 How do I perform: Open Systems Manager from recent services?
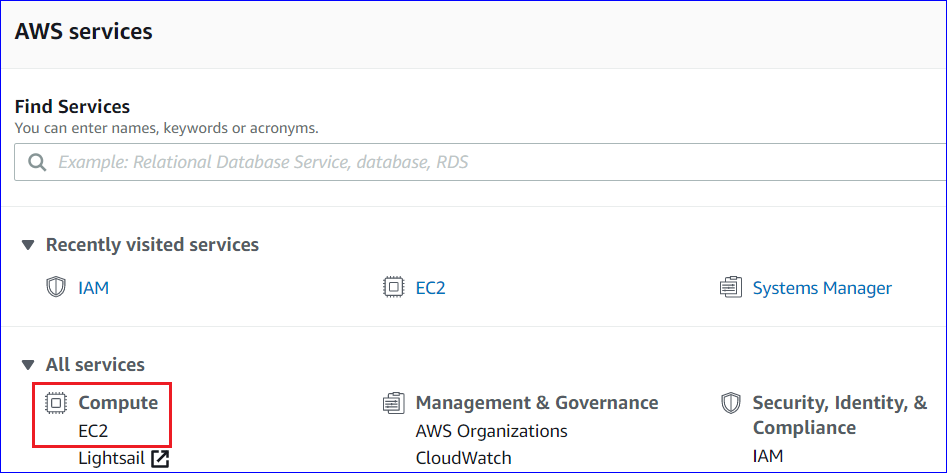pos(822,288)
